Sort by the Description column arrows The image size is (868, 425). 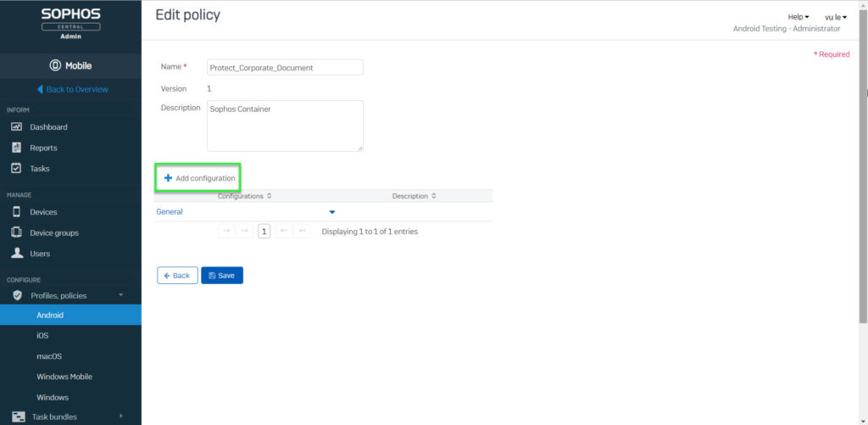click(x=433, y=196)
